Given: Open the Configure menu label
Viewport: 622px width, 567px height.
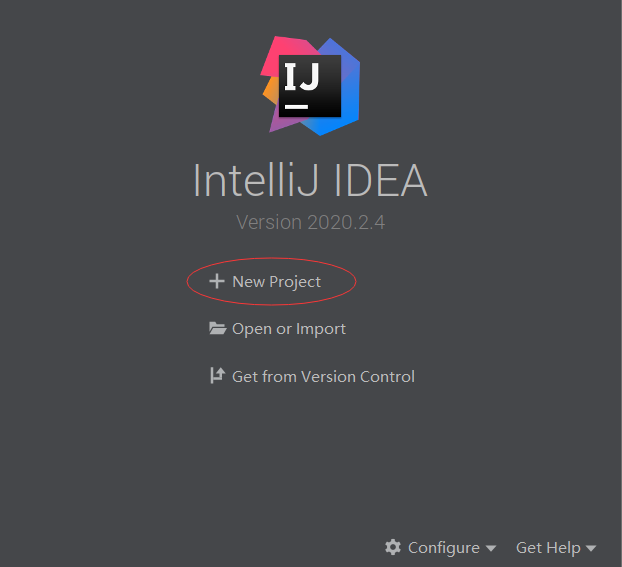Looking at the screenshot, I should point(443,547).
